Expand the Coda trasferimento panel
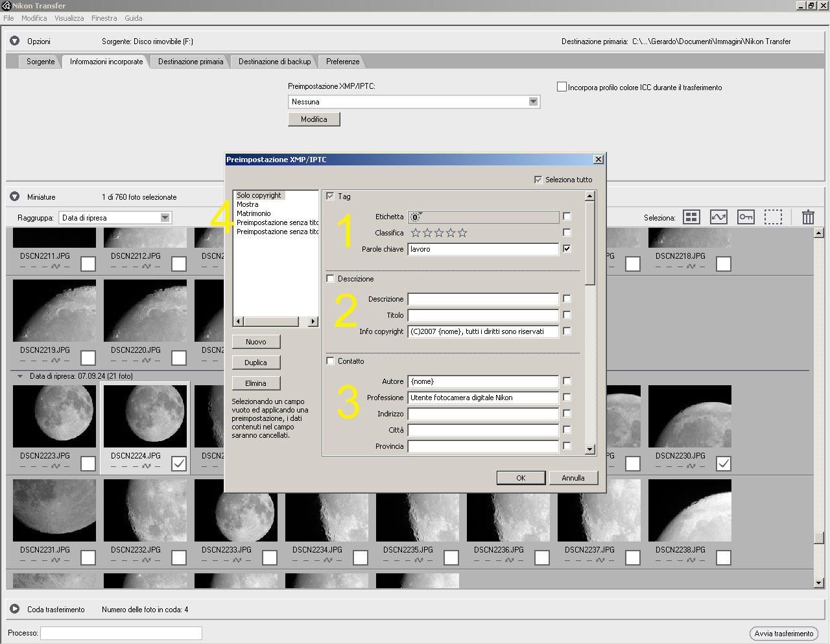The height and width of the screenshot is (644, 830). (x=14, y=609)
